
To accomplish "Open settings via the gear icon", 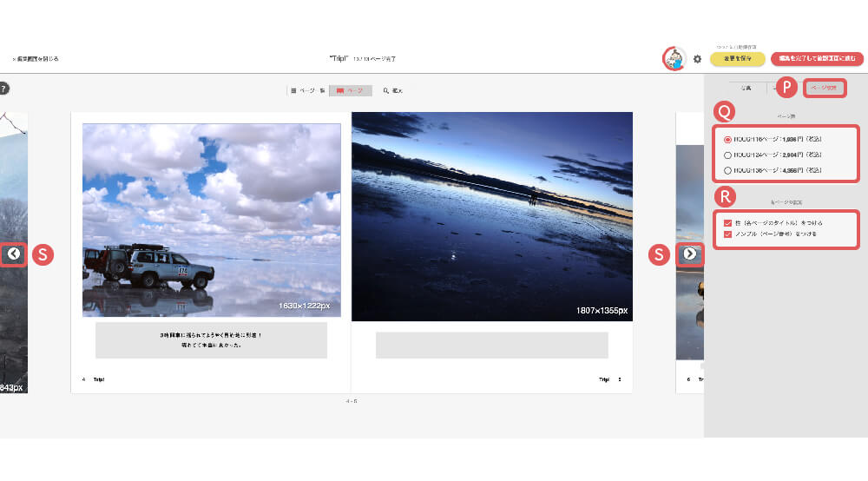I will tap(697, 59).
